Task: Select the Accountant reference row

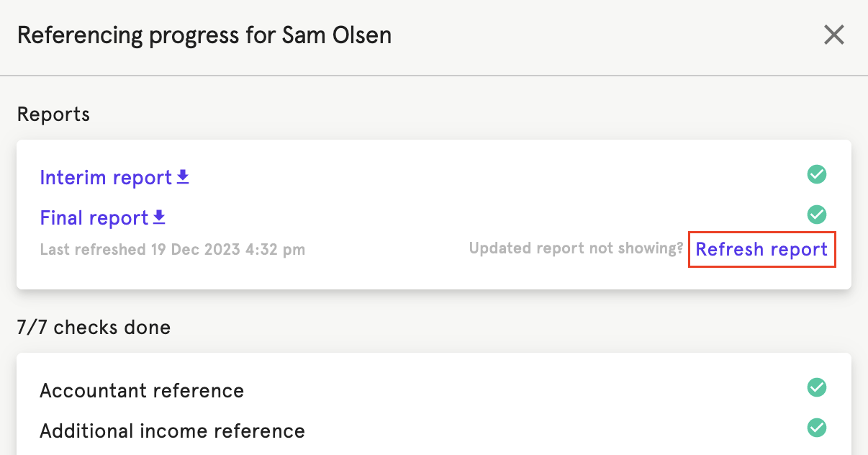Action: (142, 391)
